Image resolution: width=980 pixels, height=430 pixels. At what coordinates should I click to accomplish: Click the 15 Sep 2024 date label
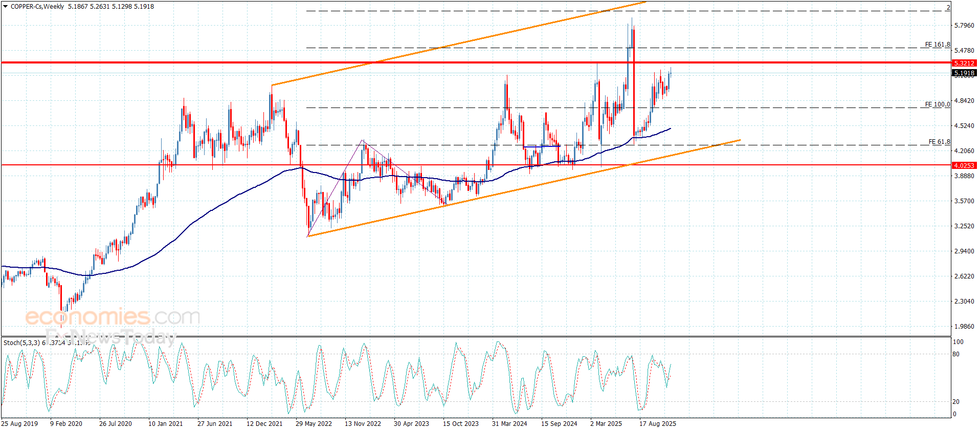click(x=559, y=423)
